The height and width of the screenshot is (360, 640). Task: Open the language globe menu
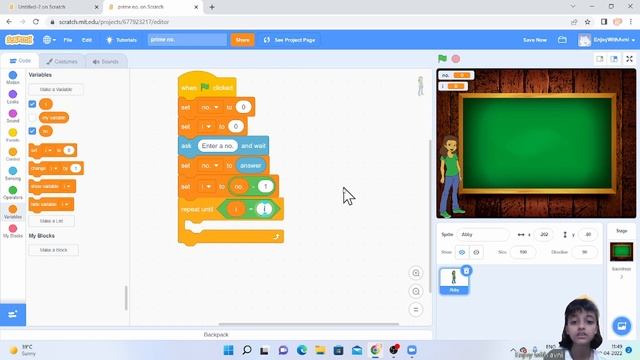(x=49, y=40)
